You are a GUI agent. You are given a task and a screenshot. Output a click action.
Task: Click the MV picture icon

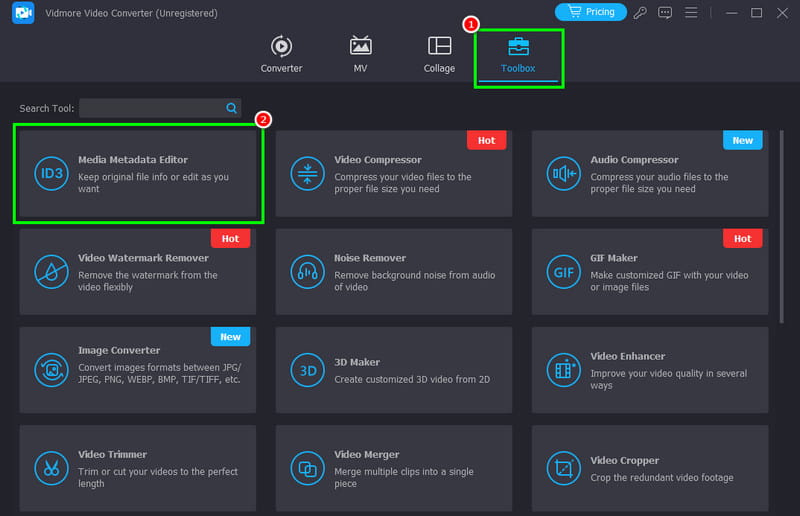[x=360, y=46]
